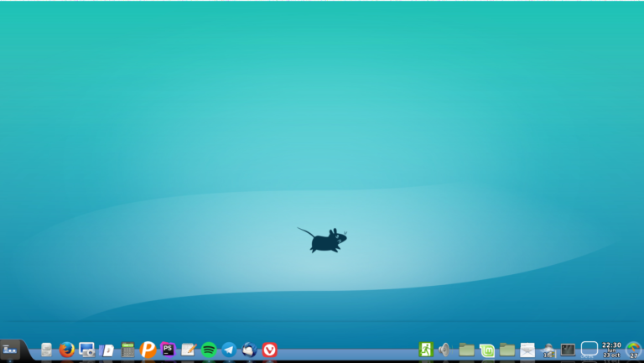
Task: Click the gauge applet showing 27
Action: point(634,350)
